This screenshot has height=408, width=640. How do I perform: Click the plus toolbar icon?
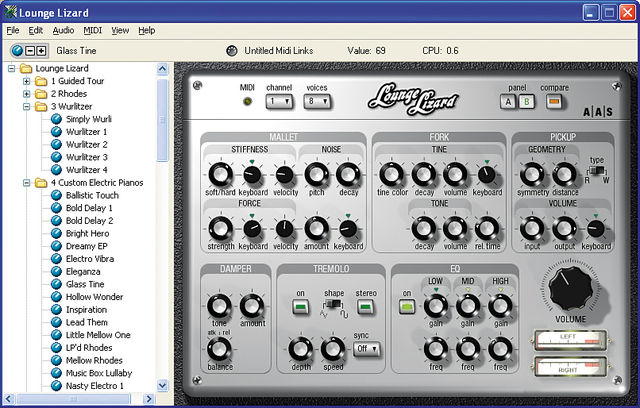[x=42, y=51]
